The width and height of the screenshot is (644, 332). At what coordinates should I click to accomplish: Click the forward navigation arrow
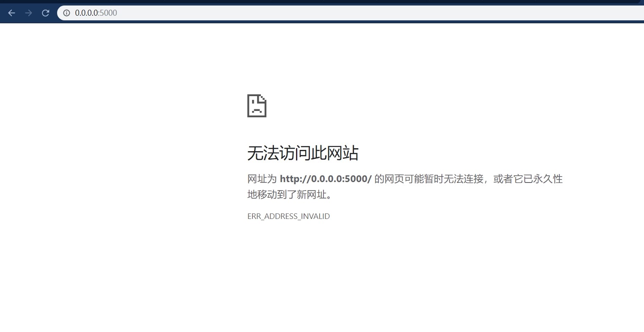click(29, 13)
